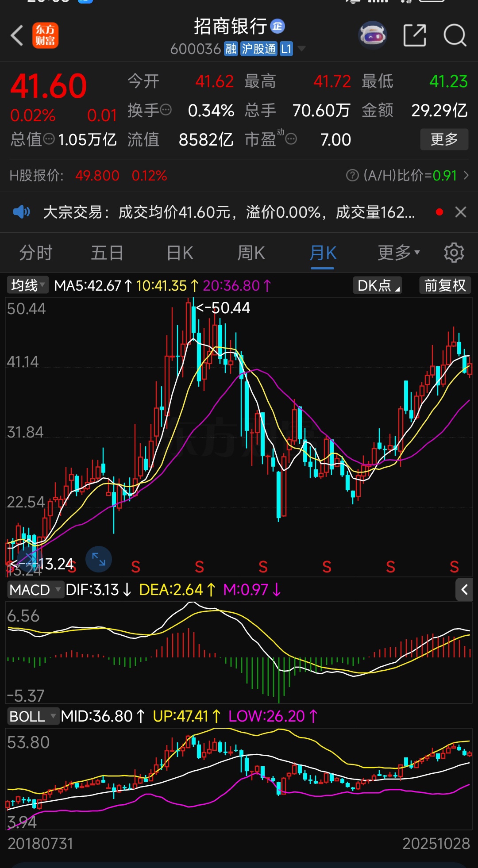Tap the 20251028 end date label

436,844
